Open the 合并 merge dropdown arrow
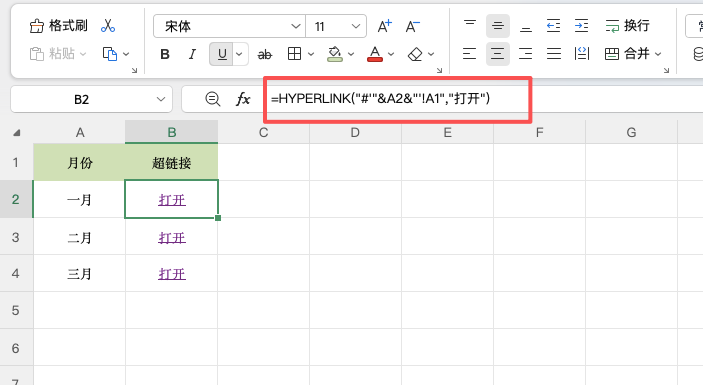This screenshot has width=703, height=385. click(x=658, y=54)
